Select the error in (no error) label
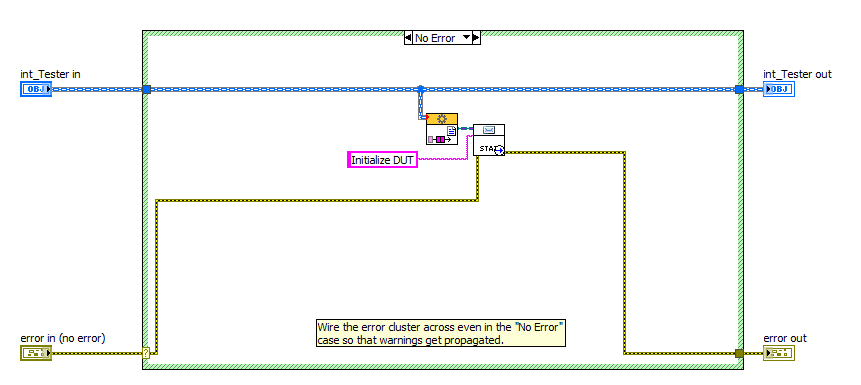 (63, 338)
